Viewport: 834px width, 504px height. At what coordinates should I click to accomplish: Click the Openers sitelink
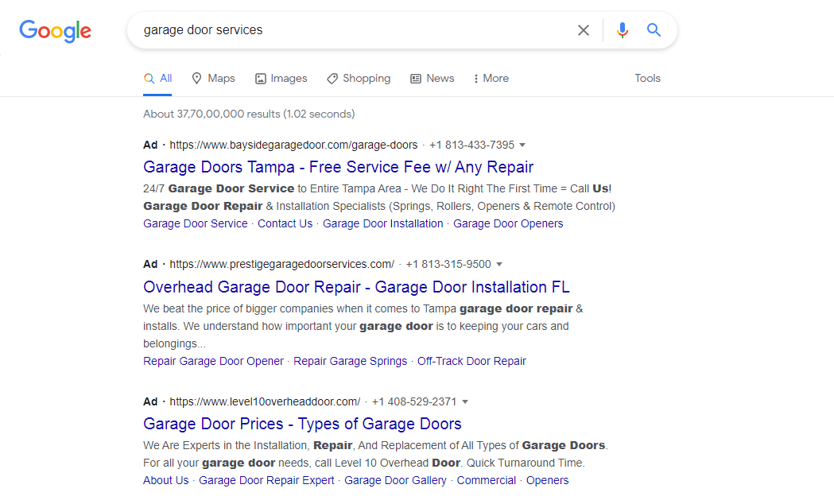coord(547,481)
